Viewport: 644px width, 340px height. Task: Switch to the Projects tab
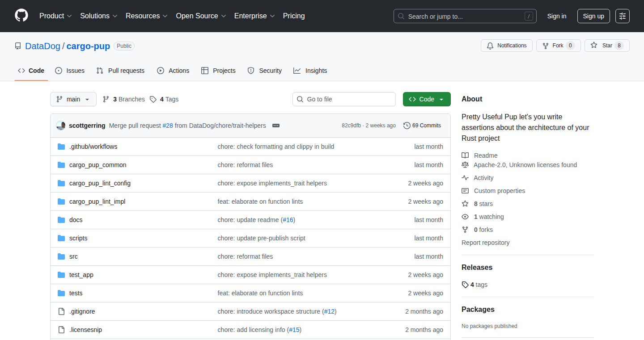218,71
